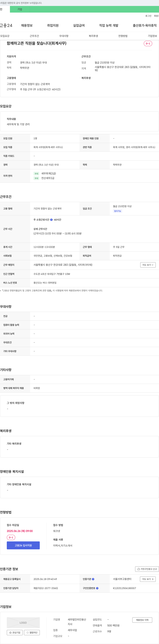Open the 직업 능력 개발 menu
Screen dimensions: 159x644
(109, 25)
